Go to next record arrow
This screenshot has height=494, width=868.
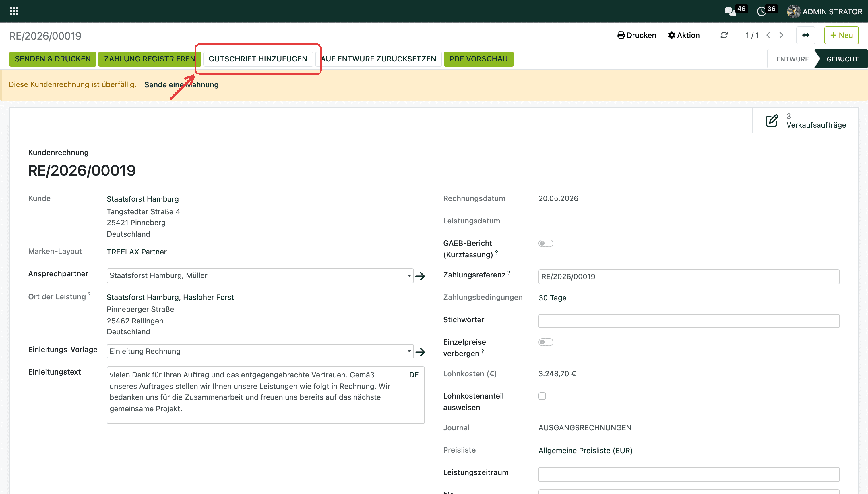pos(781,35)
